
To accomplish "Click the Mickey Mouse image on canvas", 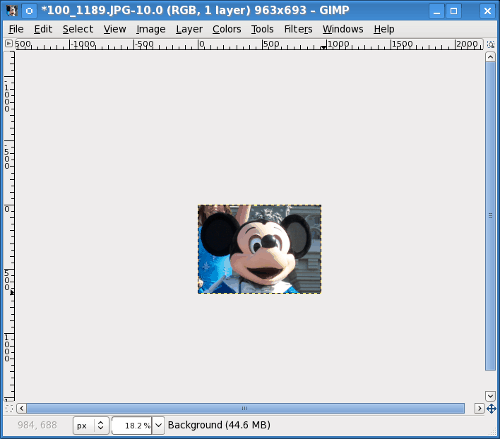I will pos(259,249).
